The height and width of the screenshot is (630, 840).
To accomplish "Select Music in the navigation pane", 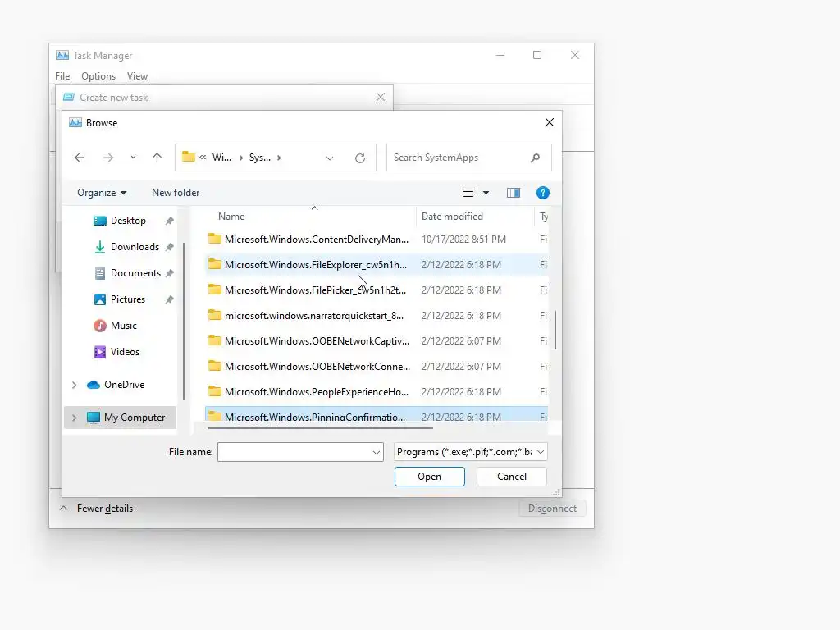I will (123, 326).
